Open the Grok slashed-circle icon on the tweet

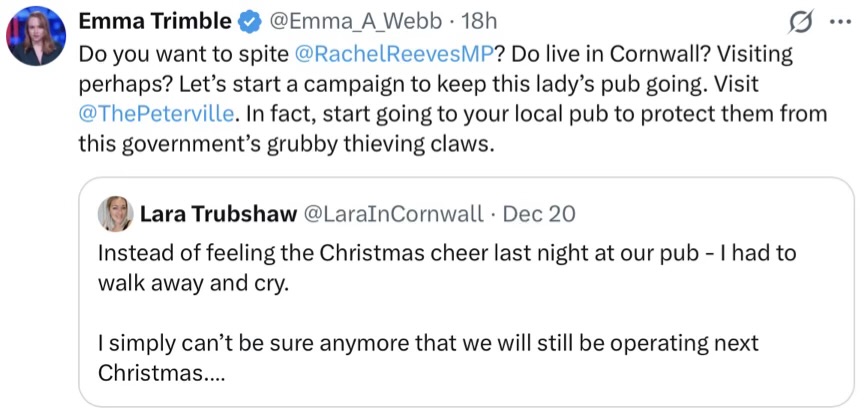click(x=800, y=22)
